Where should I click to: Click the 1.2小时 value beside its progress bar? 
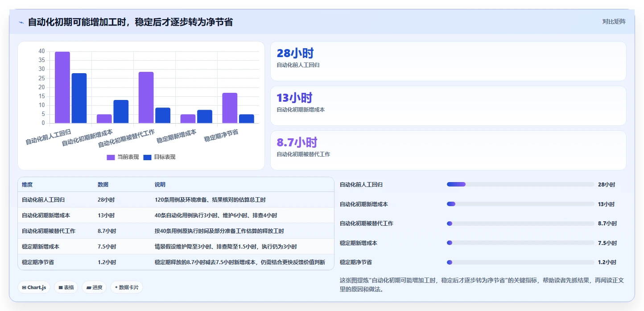tap(607, 262)
